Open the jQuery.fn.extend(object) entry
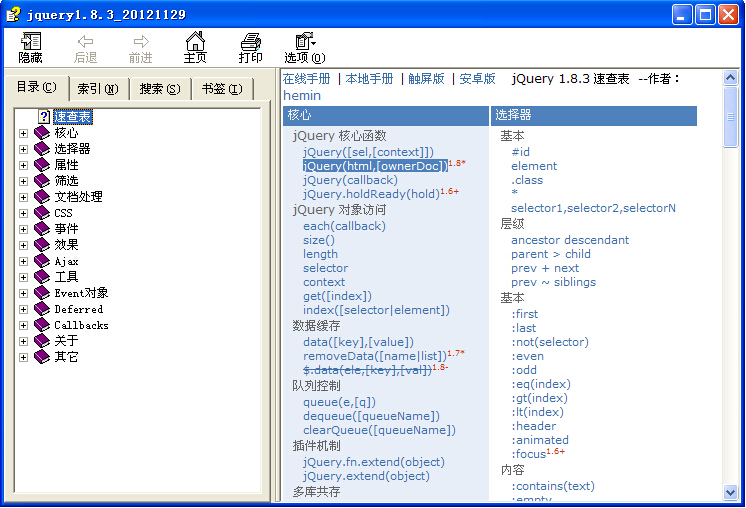Viewport: 746px width, 508px height. (x=374, y=462)
